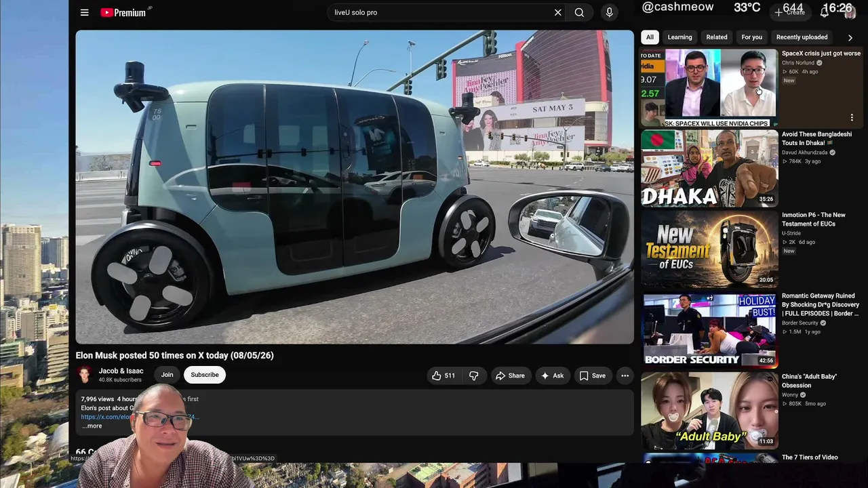Screen dimensions: 868x488
Task: Click the 11:03 duration badge
Action: click(x=766, y=441)
